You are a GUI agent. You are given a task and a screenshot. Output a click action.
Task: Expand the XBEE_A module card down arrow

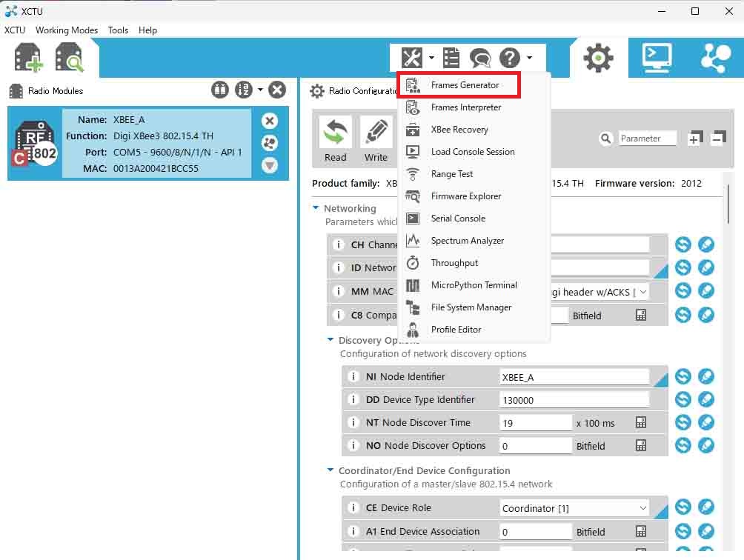tap(270, 165)
